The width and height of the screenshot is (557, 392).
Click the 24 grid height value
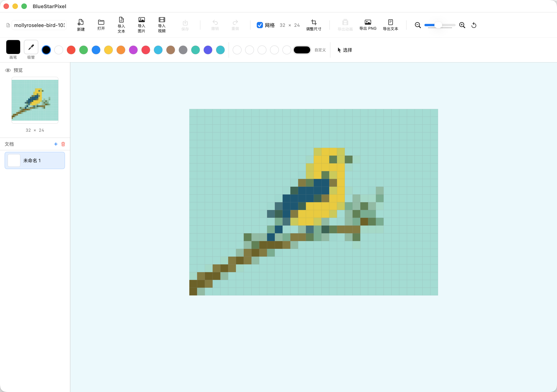click(297, 25)
